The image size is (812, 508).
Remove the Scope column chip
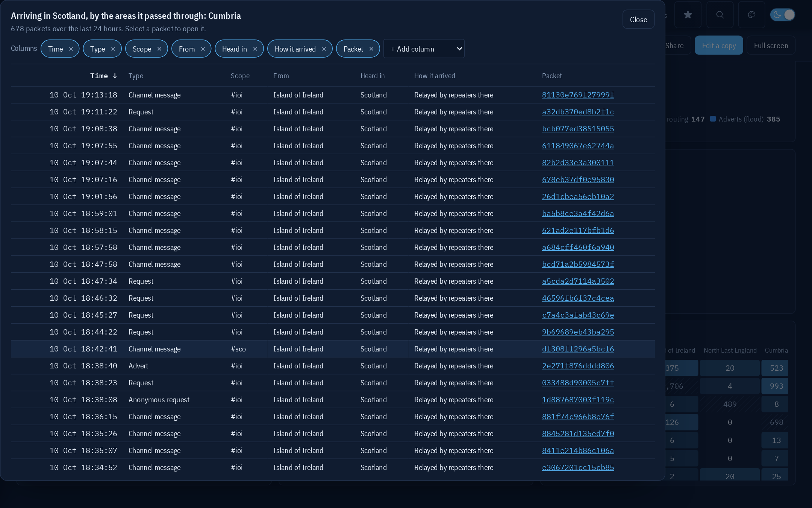(x=159, y=49)
